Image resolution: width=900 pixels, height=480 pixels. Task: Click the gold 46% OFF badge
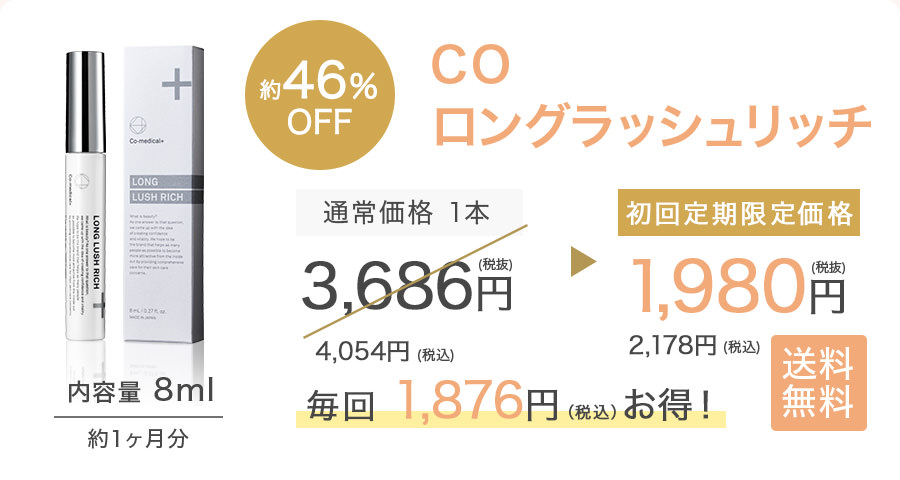[x=320, y=95]
